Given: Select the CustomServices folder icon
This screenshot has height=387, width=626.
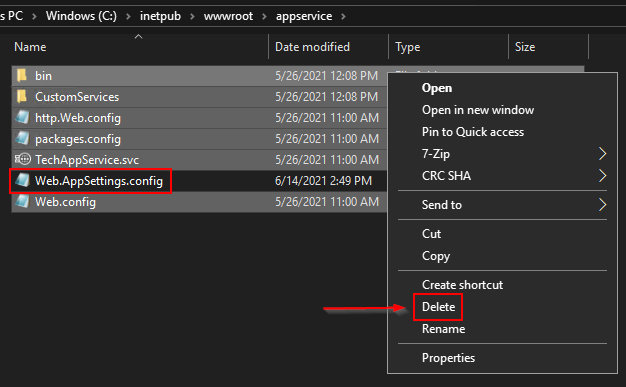Looking at the screenshot, I should coord(22,96).
